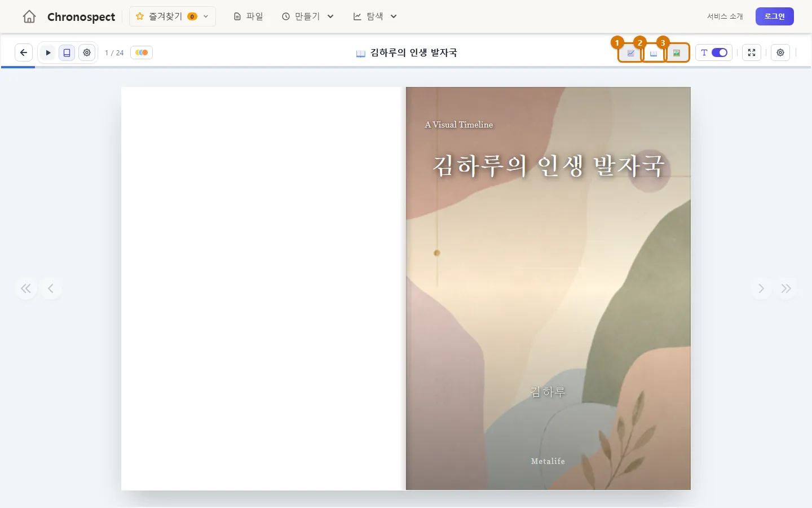Expand the 즐겨찾기 favorites dropdown
This screenshot has height=508, width=812.
coord(173,16)
